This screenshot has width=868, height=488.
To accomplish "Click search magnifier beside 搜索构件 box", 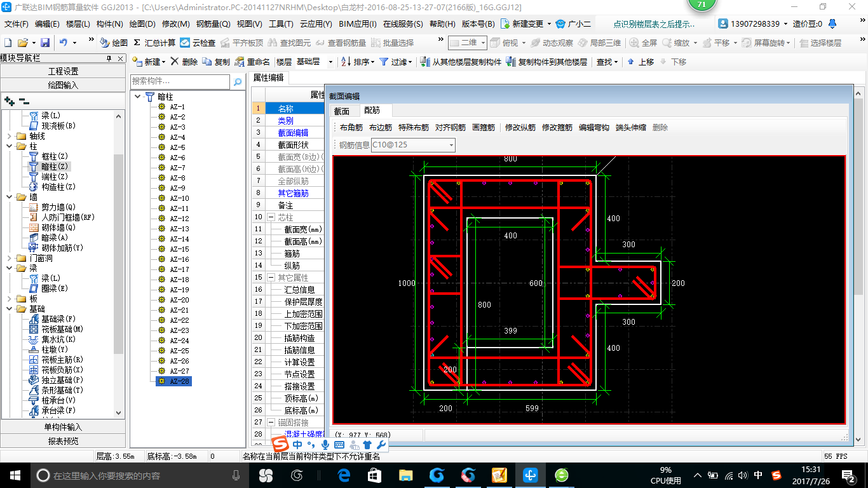I will tap(238, 82).
